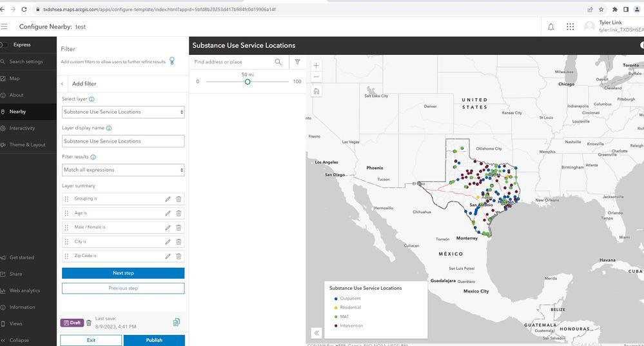Open the Map settings section
This screenshot has width=644, height=346.
[28, 78]
